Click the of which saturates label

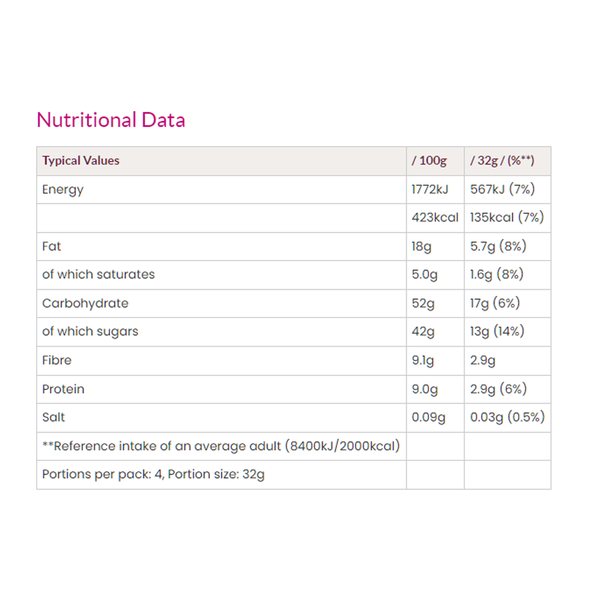pos(98,274)
